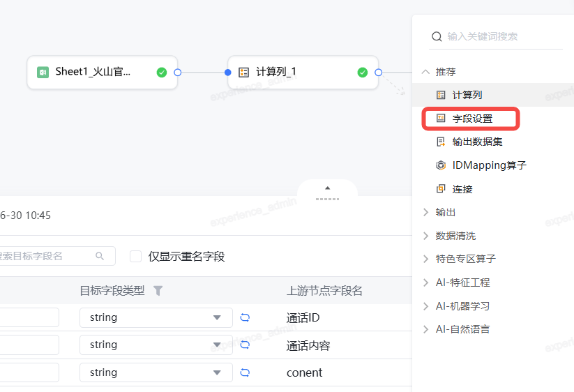Screen dimensions: 574x392
Task: Select the 输出数据集 operator
Action: click(x=492, y=142)
